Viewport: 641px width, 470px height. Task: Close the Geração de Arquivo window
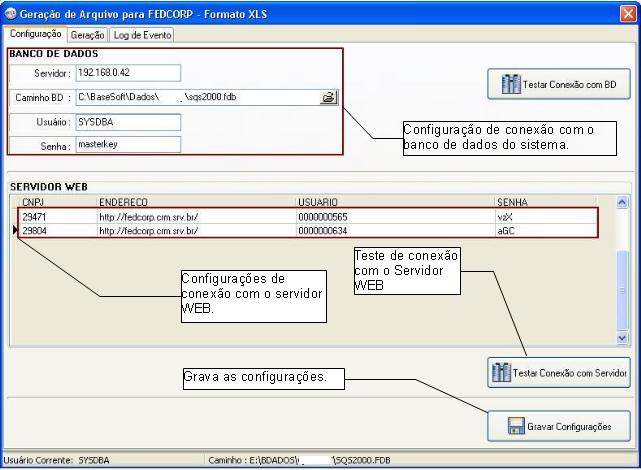(627, 12)
